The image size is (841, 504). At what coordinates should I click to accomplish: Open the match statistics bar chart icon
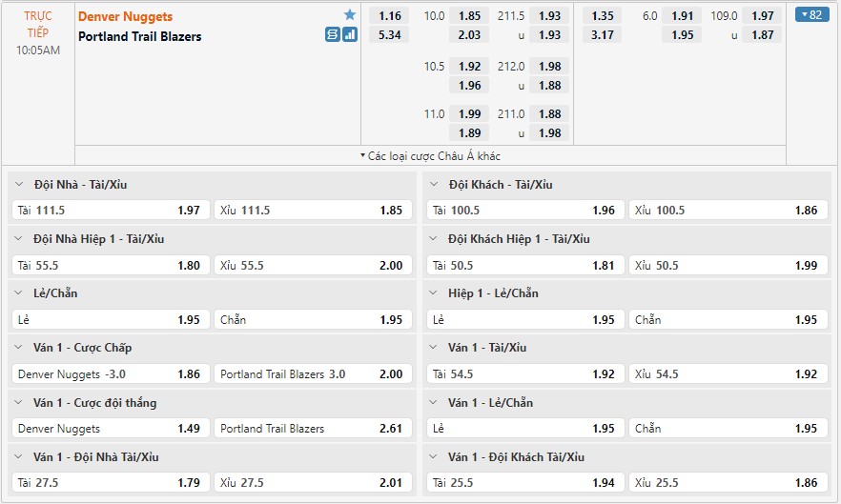pos(349,34)
